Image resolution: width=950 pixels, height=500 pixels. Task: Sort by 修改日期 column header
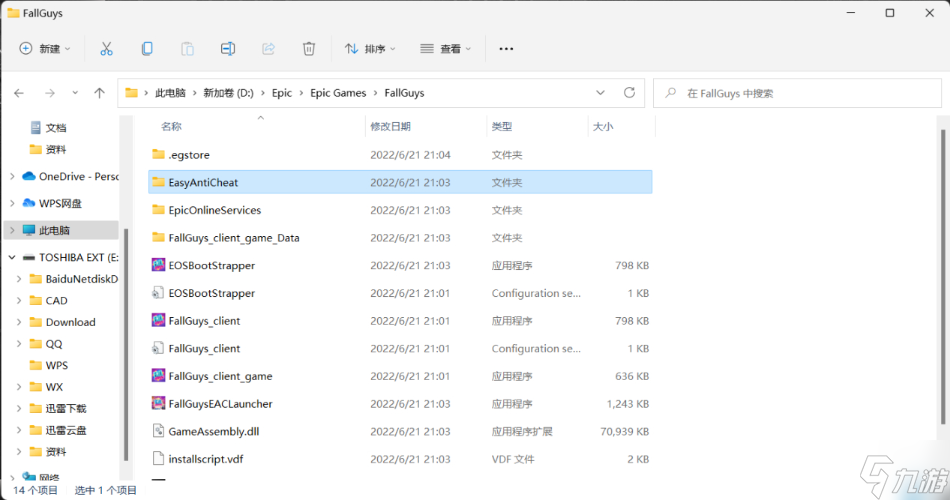coord(390,126)
